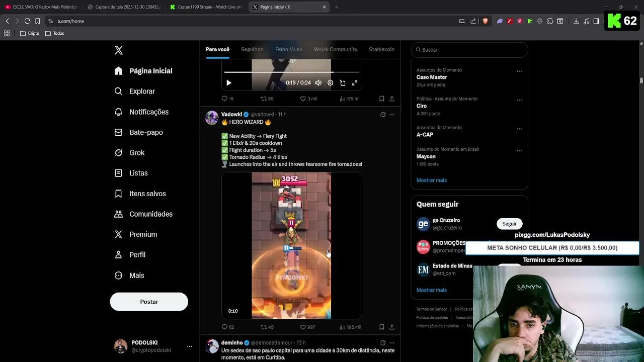Viewport: 644px width, 362px height.
Task: Open Comunidades page
Action: point(143,214)
